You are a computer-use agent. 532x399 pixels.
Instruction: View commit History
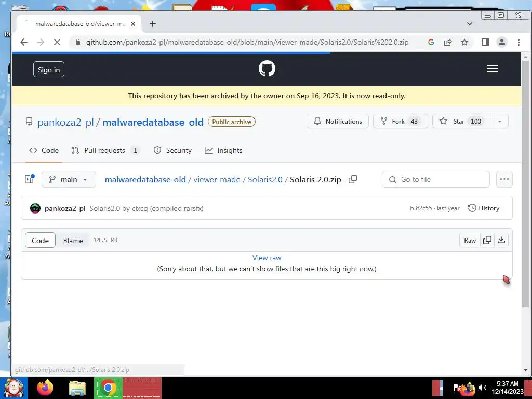point(484,208)
